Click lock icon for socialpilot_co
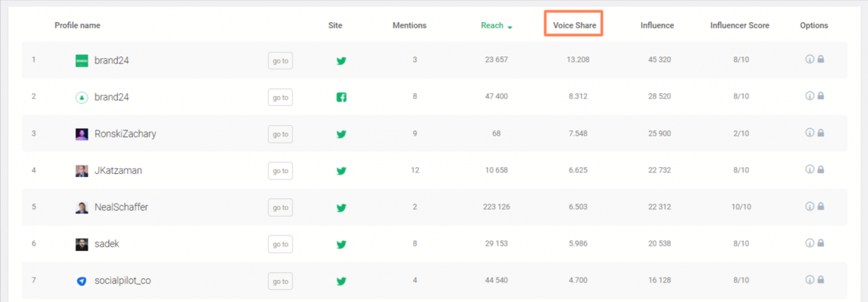The height and width of the screenshot is (302, 868). click(820, 279)
